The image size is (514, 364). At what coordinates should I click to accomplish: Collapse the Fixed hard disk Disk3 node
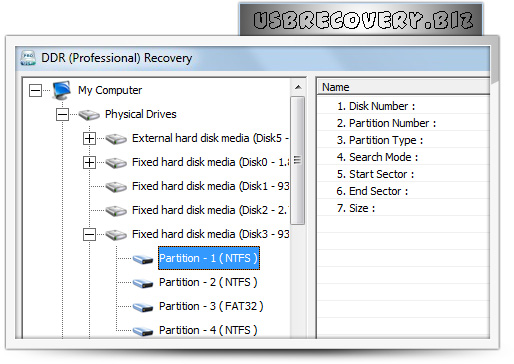pos(89,235)
